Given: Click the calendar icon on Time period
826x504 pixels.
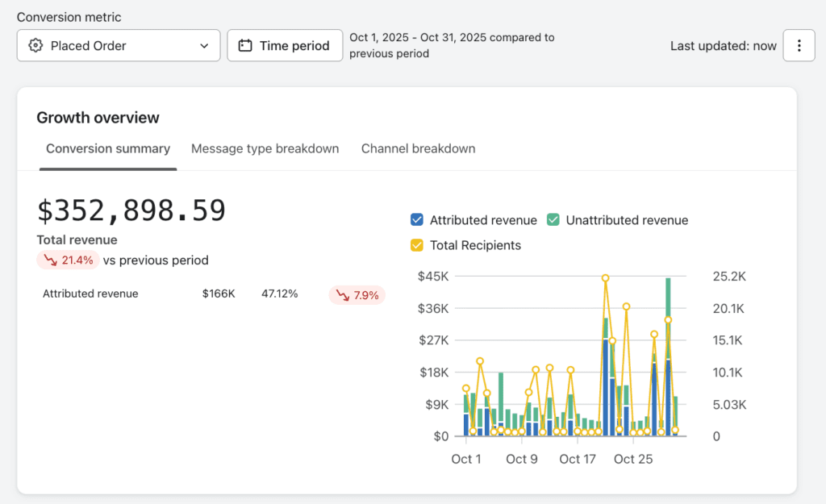Looking at the screenshot, I should (x=245, y=46).
